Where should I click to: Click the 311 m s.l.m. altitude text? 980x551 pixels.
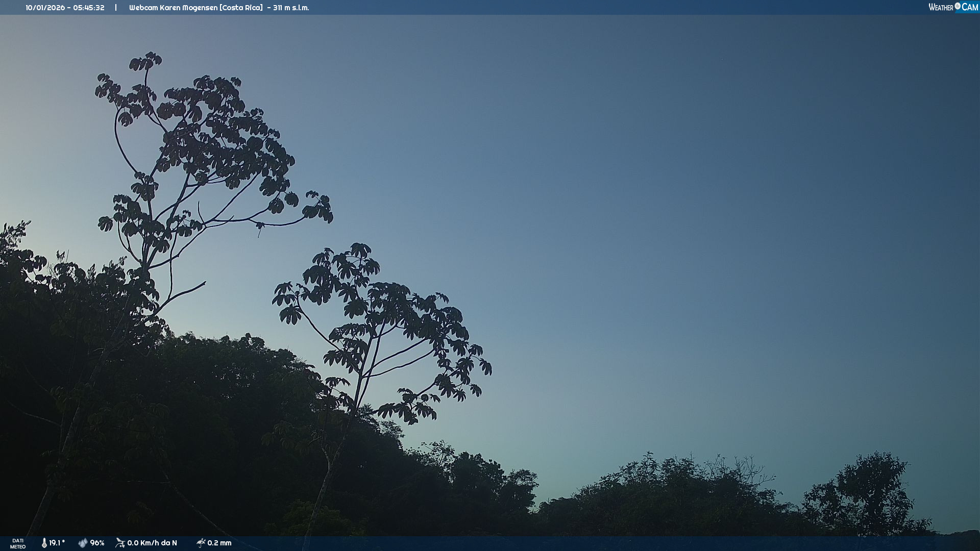click(291, 8)
